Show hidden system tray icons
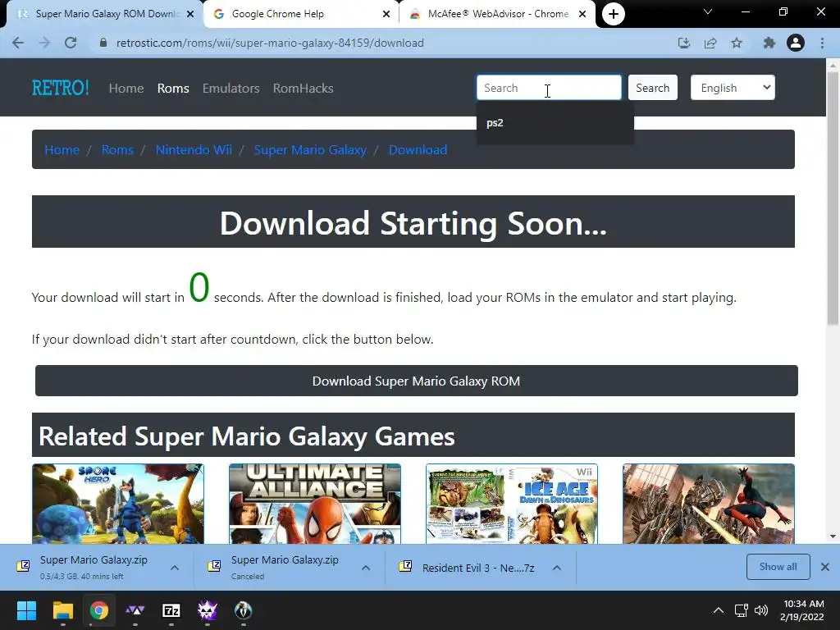This screenshot has width=840, height=630. click(719, 610)
